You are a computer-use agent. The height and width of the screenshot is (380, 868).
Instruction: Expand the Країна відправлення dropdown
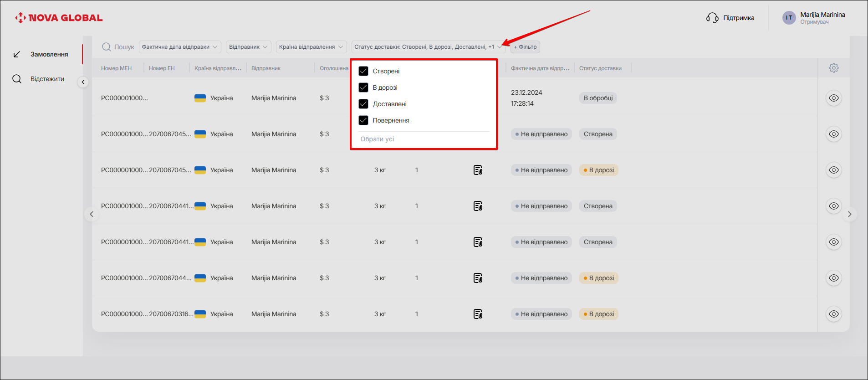(x=311, y=47)
